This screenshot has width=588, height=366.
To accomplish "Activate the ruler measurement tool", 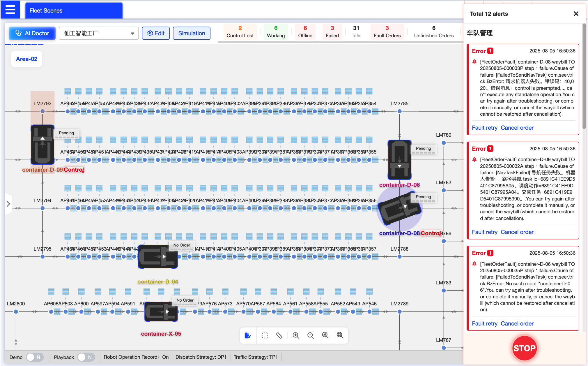I will tap(279, 335).
